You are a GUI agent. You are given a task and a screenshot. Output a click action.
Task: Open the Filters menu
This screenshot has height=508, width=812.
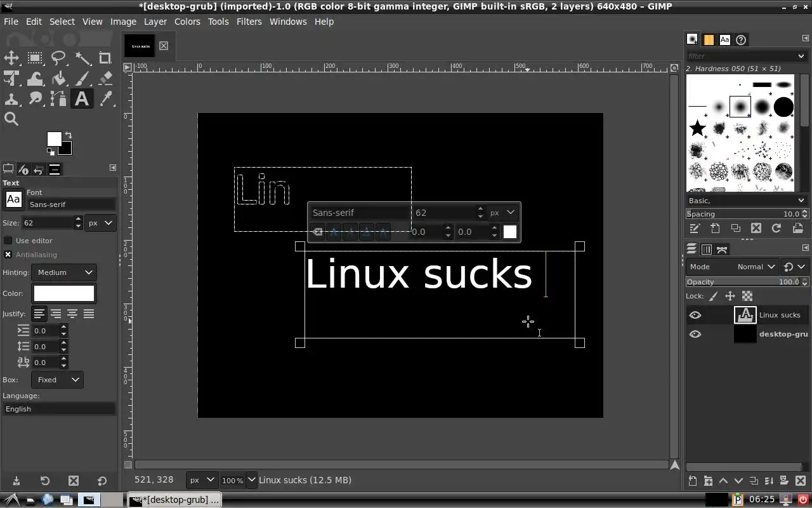(249, 22)
